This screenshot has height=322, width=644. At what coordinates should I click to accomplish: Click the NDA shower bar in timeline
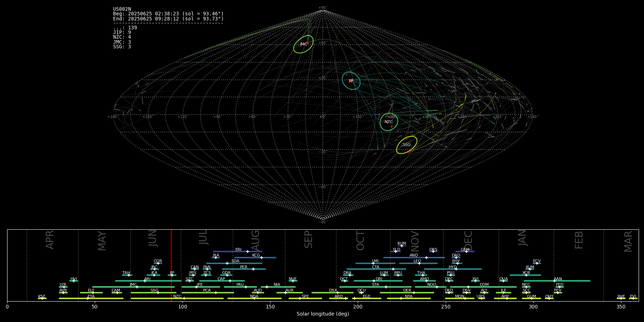[x=254, y=298]
